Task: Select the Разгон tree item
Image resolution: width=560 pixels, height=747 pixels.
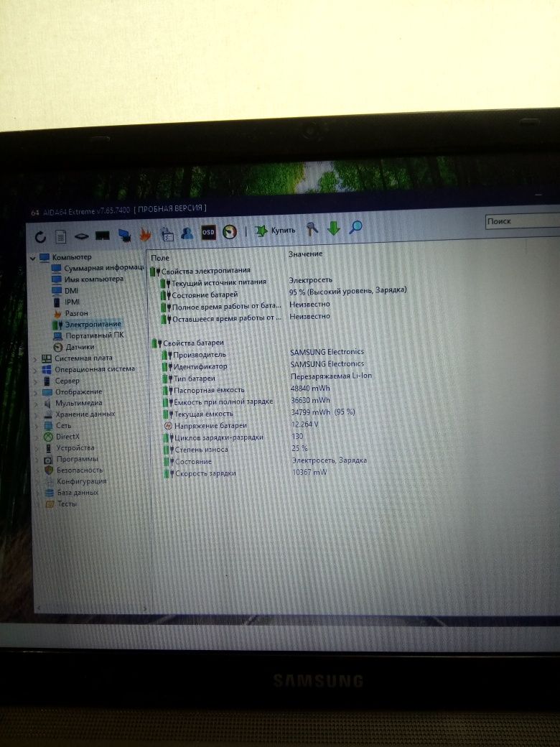Action: point(71,313)
